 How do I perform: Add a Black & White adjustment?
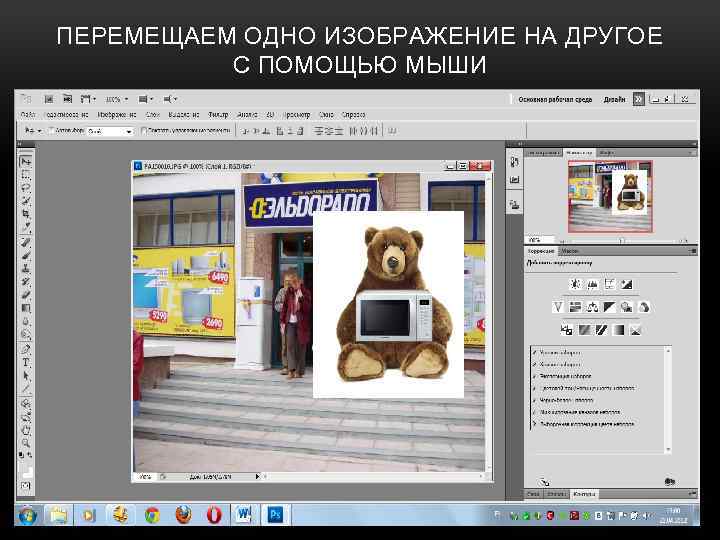click(609, 307)
